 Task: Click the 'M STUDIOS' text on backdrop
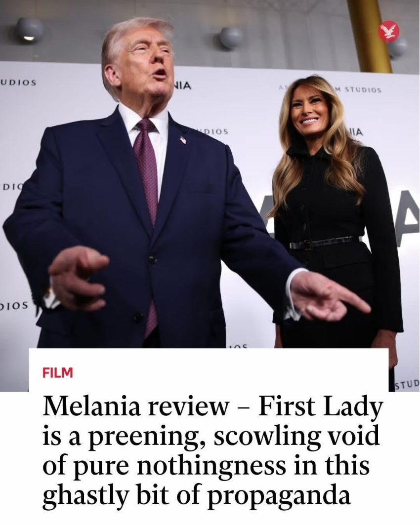(x=359, y=90)
